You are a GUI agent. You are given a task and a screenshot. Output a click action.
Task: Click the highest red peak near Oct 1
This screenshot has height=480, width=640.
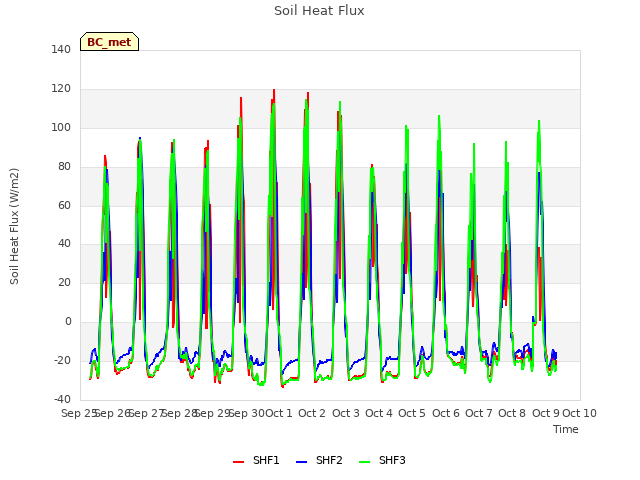pyautogui.click(x=274, y=90)
